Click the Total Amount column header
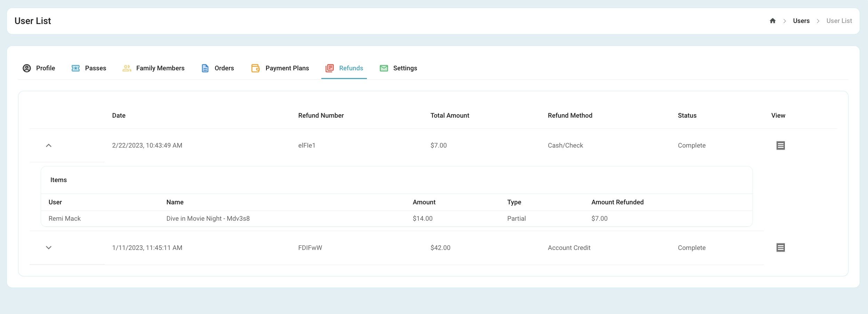The image size is (868, 314). [450, 116]
